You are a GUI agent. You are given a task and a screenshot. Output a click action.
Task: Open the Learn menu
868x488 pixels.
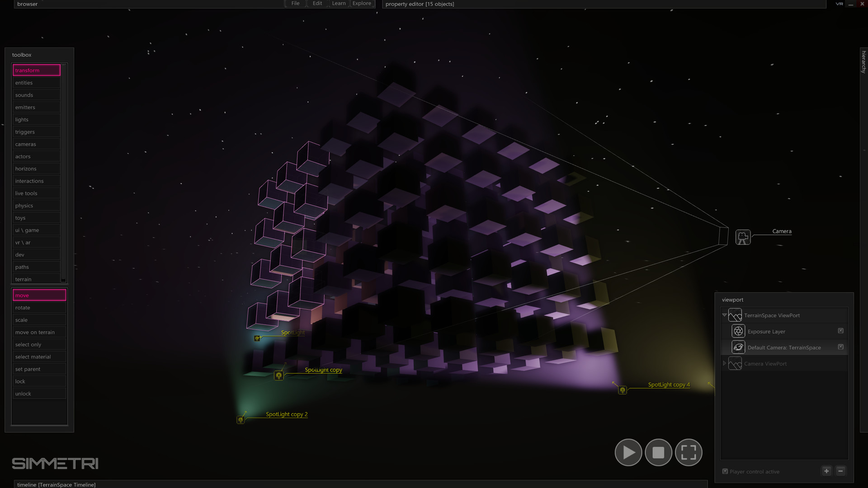click(x=339, y=4)
